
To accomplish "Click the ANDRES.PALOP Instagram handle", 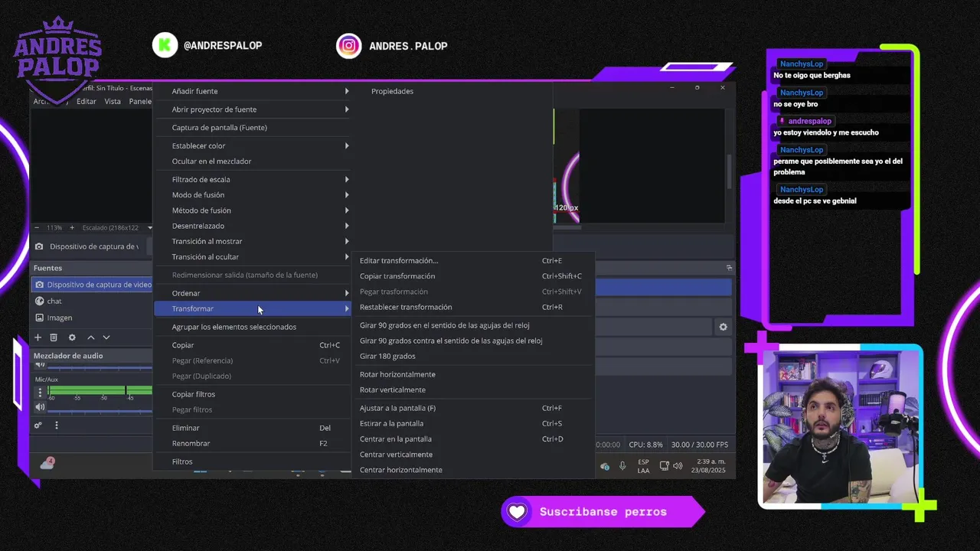I will pyautogui.click(x=408, y=46).
